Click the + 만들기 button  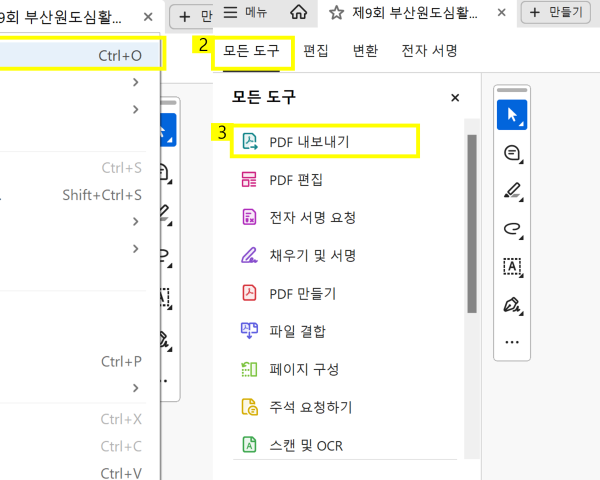pyautogui.click(x=556, y=13)
